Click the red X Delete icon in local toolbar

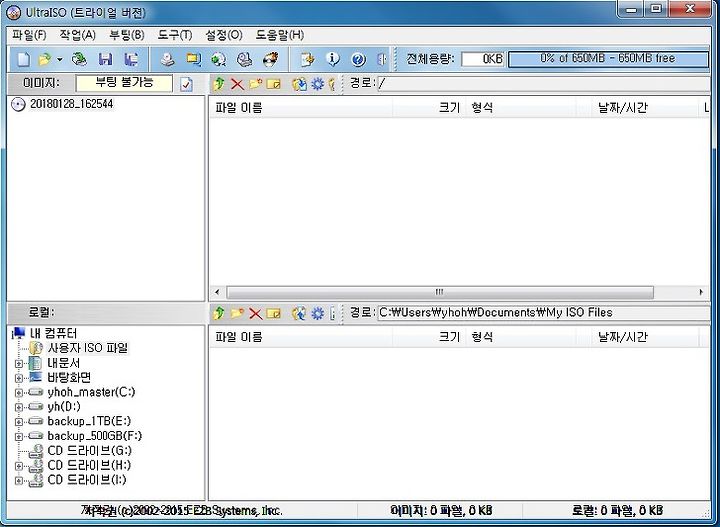pos(255,313)
